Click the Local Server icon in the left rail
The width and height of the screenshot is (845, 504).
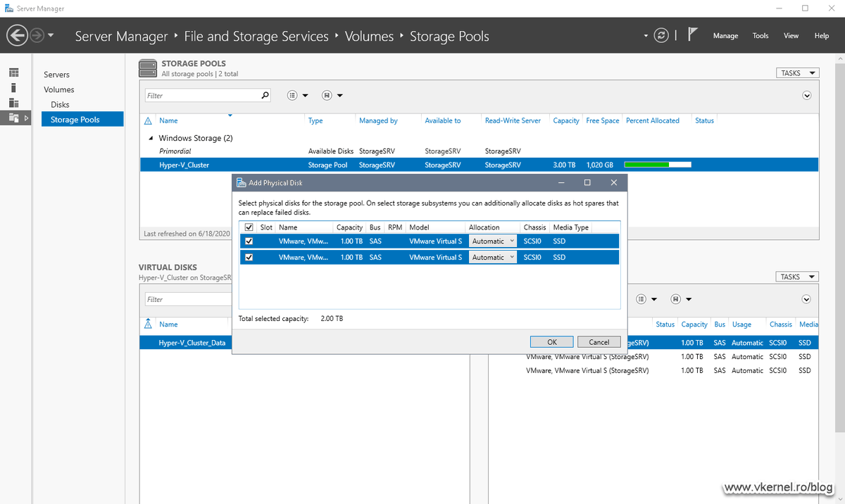click(14, 88)
